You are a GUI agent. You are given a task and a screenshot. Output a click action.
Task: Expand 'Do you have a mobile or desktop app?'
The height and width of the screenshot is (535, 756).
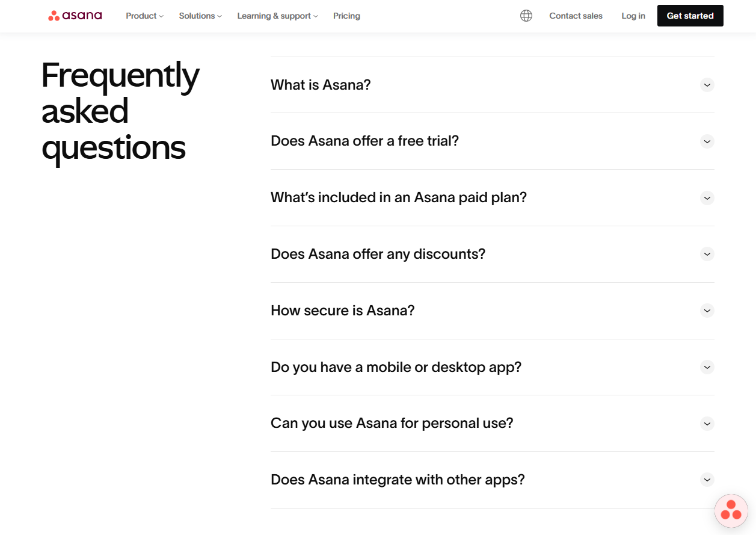[x=707, y=367]
